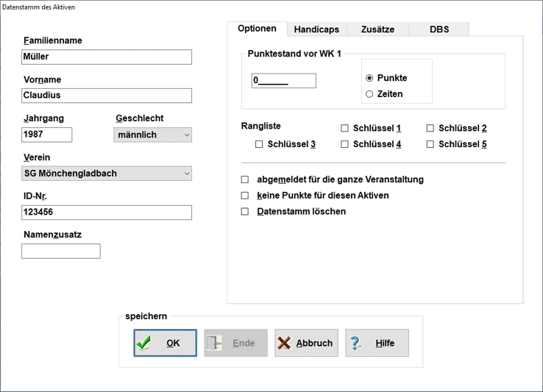
Task: Open the Zusätze tab
Action: tap(377, 29)
